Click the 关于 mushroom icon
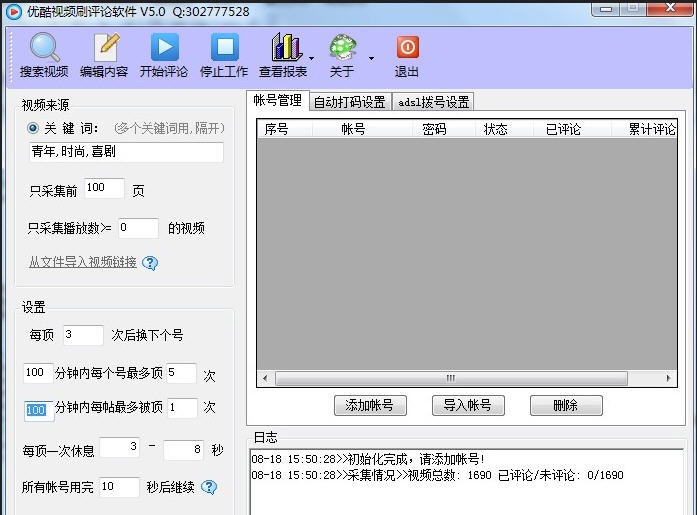Screen dimensions: 697x515 pyautogui.click(x=343, y=47)
